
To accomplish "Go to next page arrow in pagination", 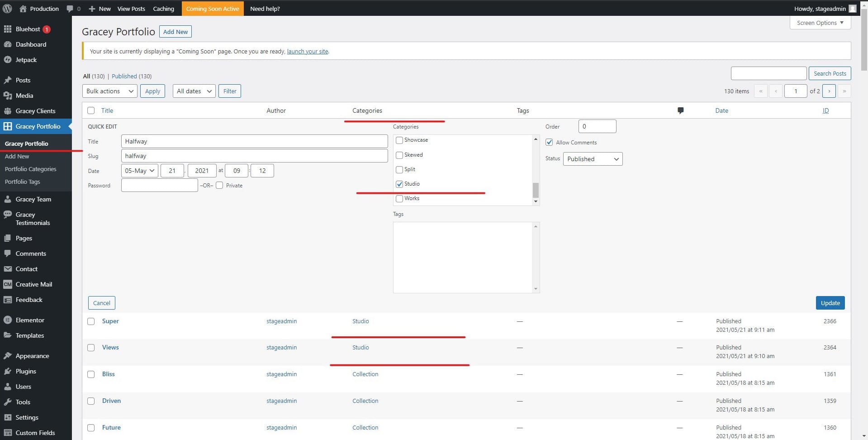I will coord(829,91).
